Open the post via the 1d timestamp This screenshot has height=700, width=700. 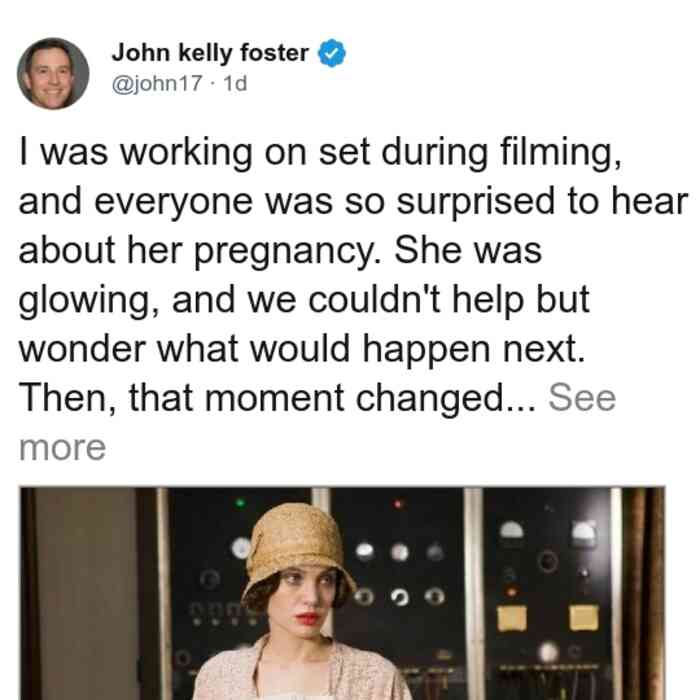235,83
